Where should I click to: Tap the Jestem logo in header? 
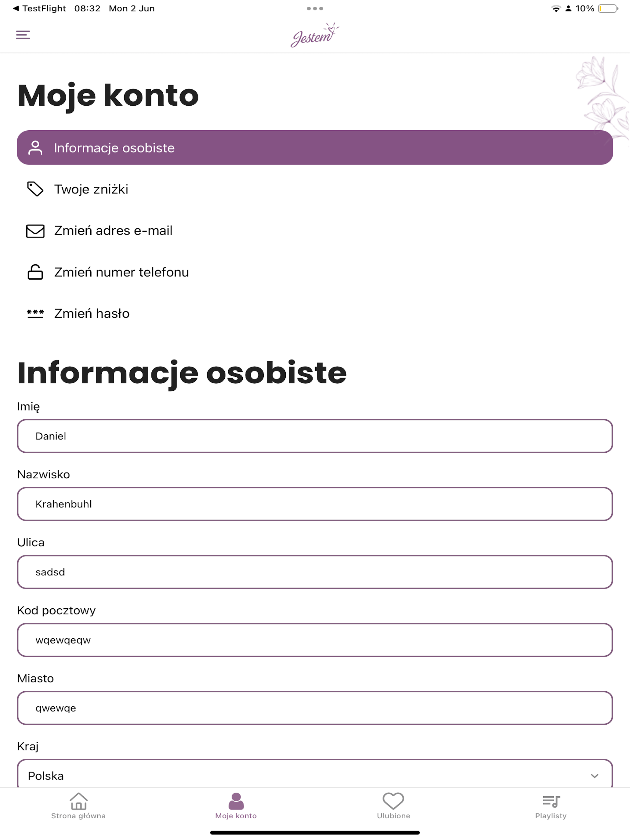pos(315,35)
